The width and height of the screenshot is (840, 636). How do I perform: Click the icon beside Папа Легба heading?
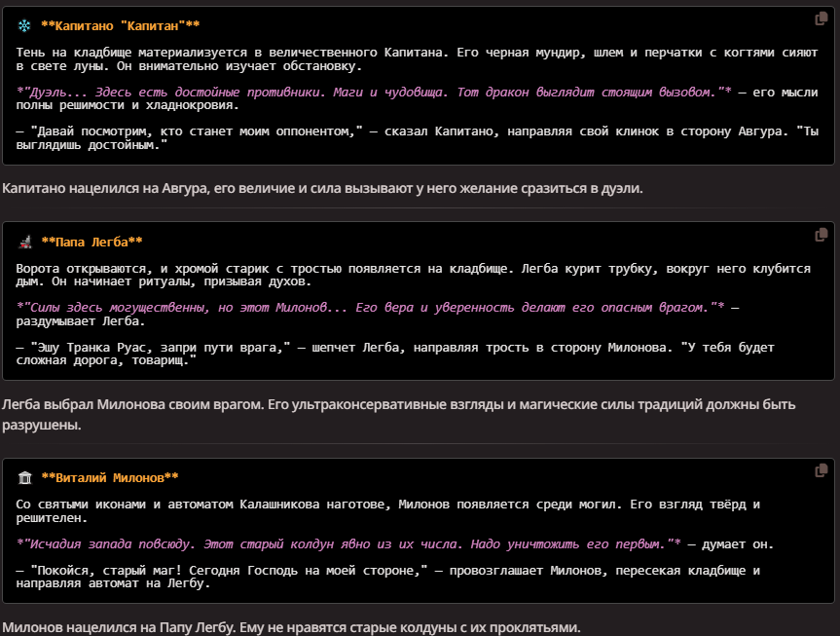[x=25, y=242]
